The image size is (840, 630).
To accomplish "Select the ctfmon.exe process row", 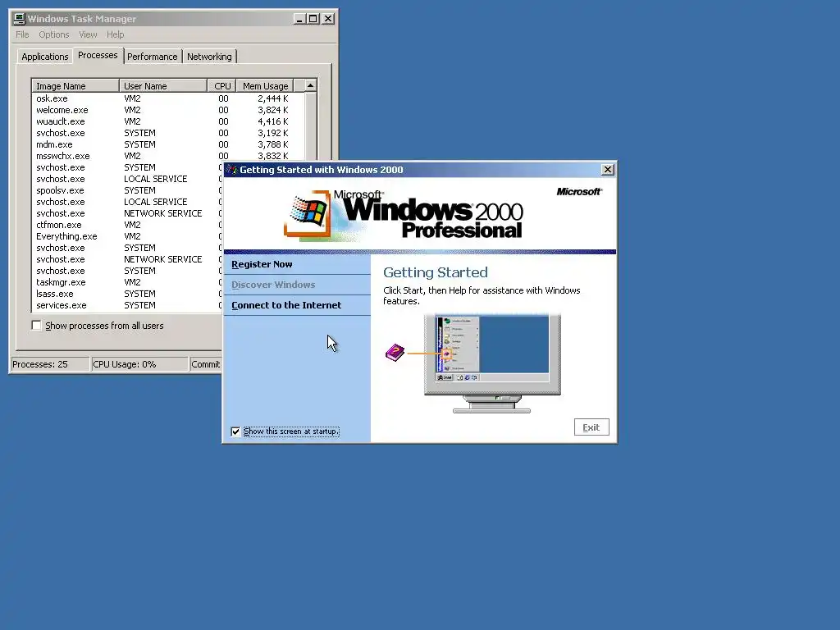I will click(x=127, y=225).
